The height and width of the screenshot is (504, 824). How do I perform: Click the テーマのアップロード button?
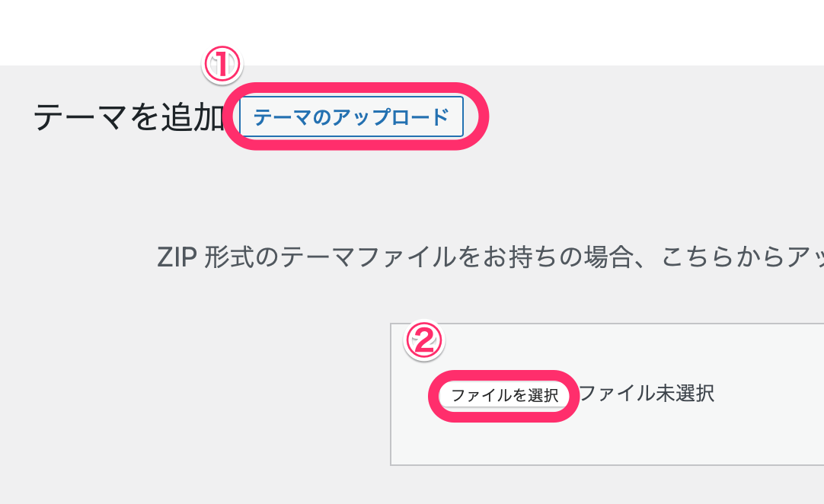pyautogui.click(x=351, y=117)
